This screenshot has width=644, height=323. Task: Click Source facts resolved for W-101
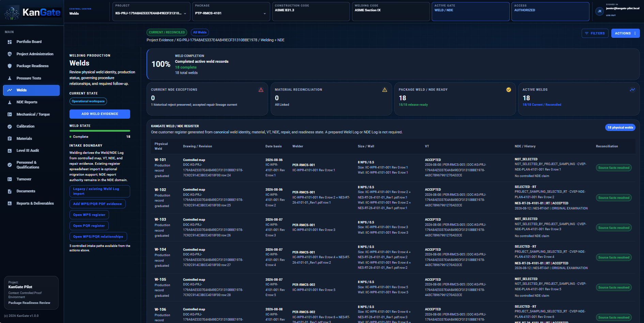pyautogui.click(x=614, y=168)
